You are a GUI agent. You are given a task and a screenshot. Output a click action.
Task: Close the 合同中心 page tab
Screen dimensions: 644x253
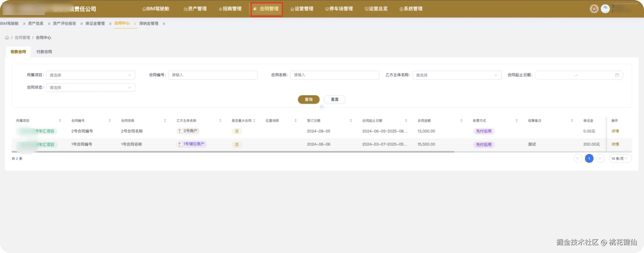(x=135, y=24)
